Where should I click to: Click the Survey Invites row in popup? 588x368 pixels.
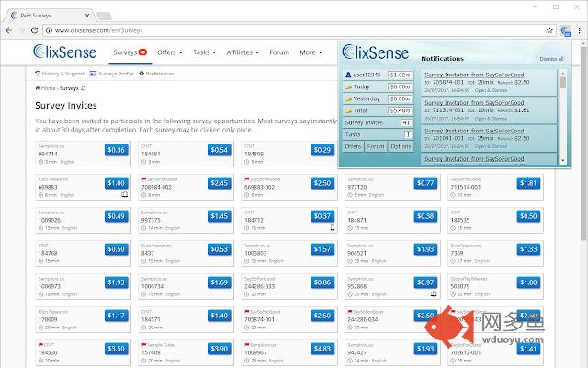[x=378, y=122]
